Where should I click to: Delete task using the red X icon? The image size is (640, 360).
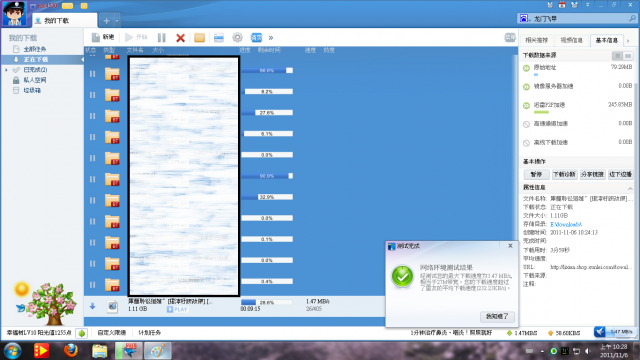pos(180,38)
